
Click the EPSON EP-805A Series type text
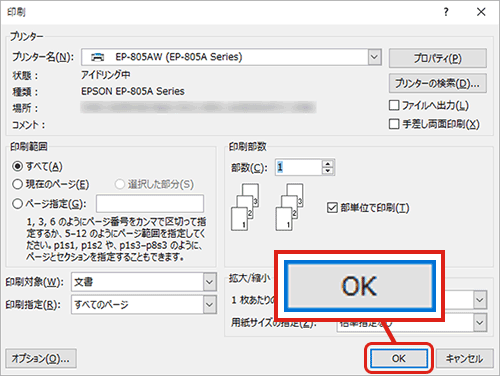click(x=133, y=91)
